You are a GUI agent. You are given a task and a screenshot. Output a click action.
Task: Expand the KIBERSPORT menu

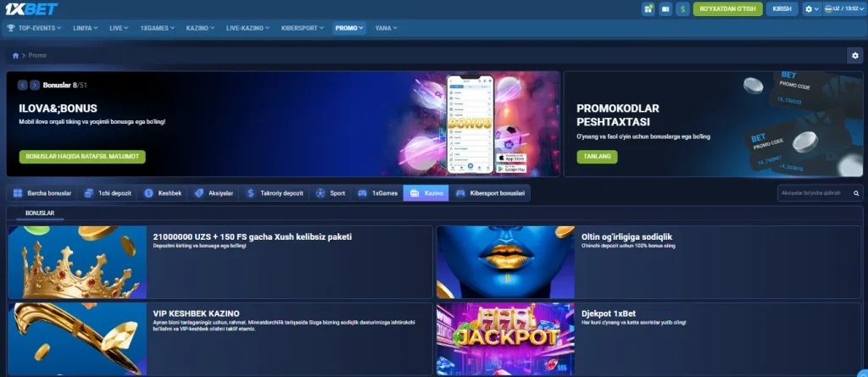pyautogui.click(x=303, y=28)
